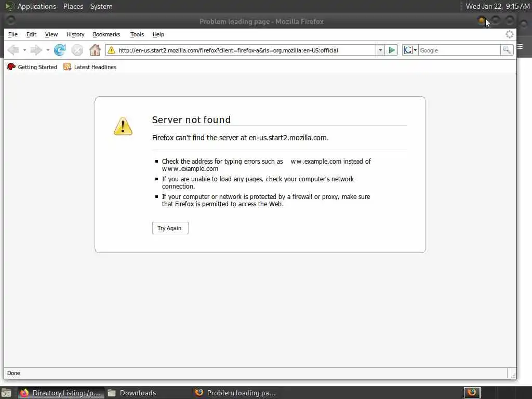Click the Forward arrow button
Image resolution: width=532 pixels, height=399 pixels.
coord(36,50)
